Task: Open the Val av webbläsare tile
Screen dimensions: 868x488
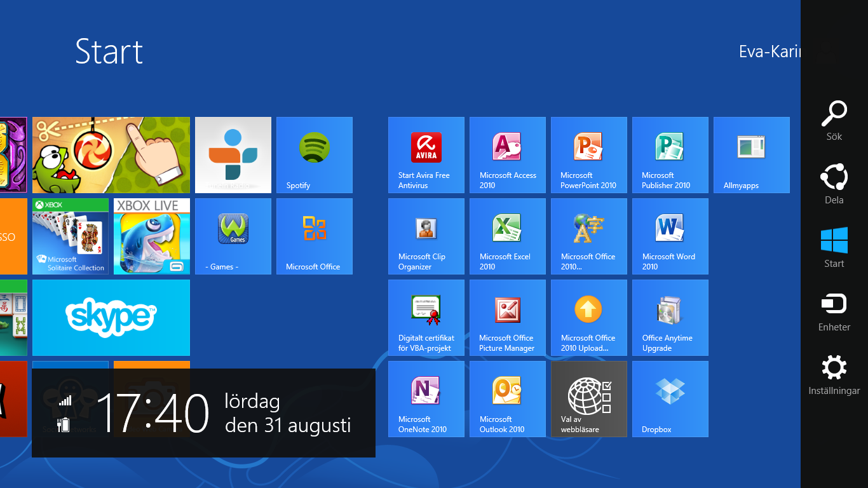Action: (x=589, y=399)
